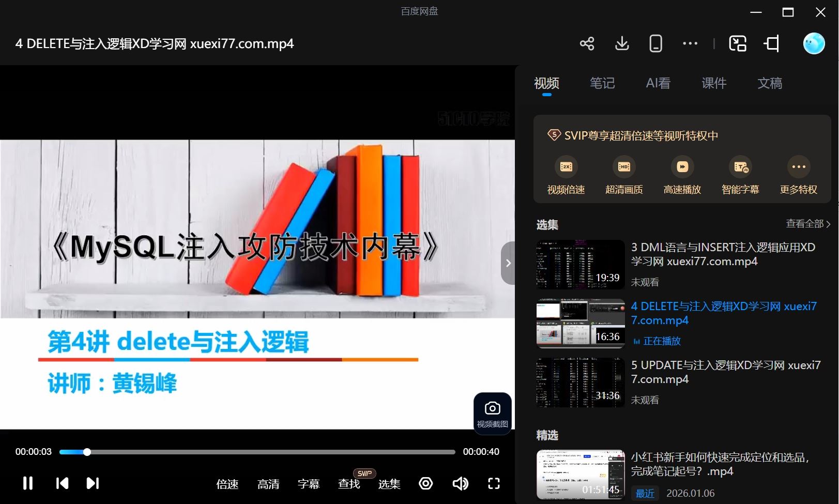
Task: Select the 超清画质 HD quality icon
Action: point(624,167)
